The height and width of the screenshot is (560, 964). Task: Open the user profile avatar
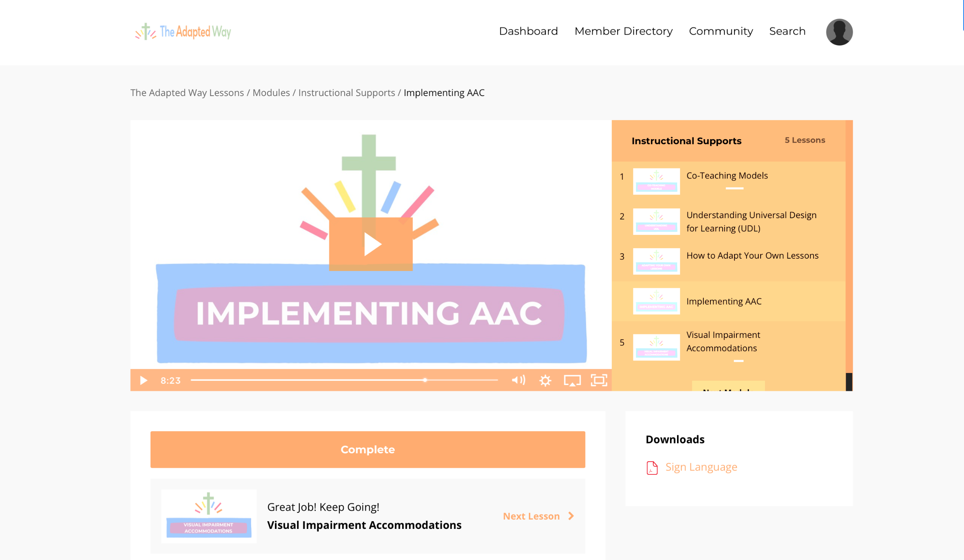pos(839,32)
